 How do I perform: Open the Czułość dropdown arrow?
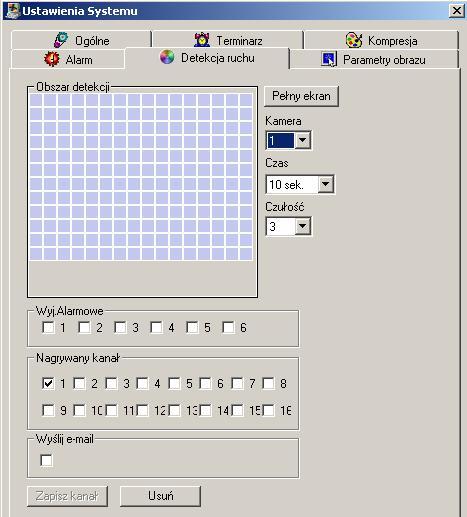(x=302, y=226)
